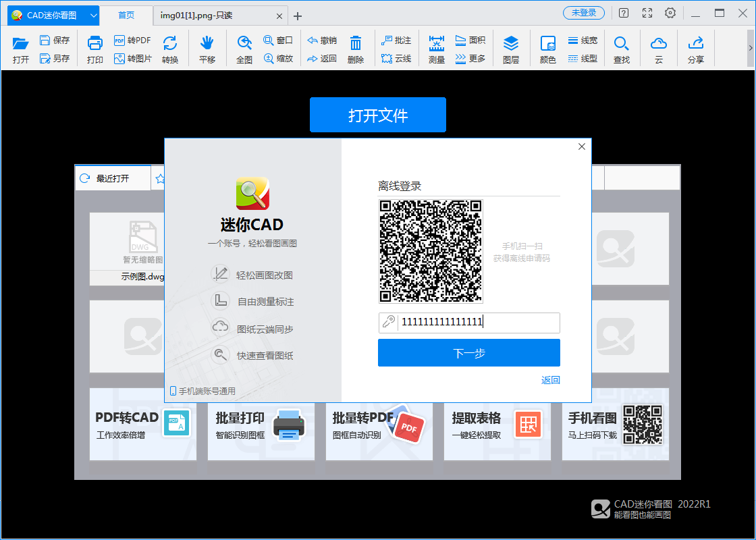Open the 云 cloud storage icon

click(x=659, y=49)
